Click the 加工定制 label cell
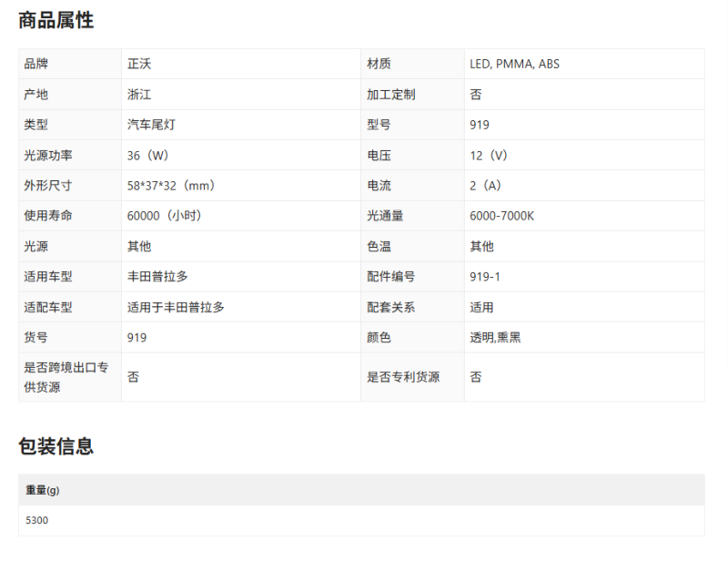728x561 pixels. click(412, 95)
